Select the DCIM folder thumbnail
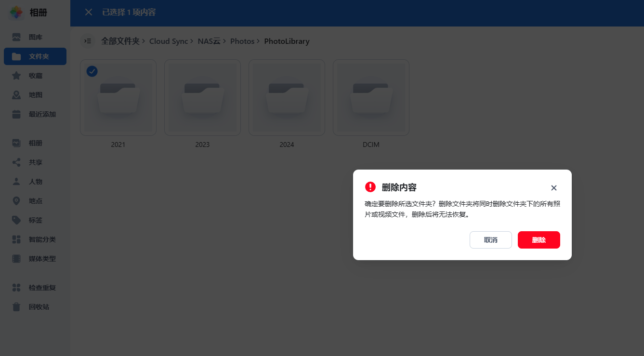Image resolution: width=644 pixels, height=356 pixels. click(x=371, y=97)
